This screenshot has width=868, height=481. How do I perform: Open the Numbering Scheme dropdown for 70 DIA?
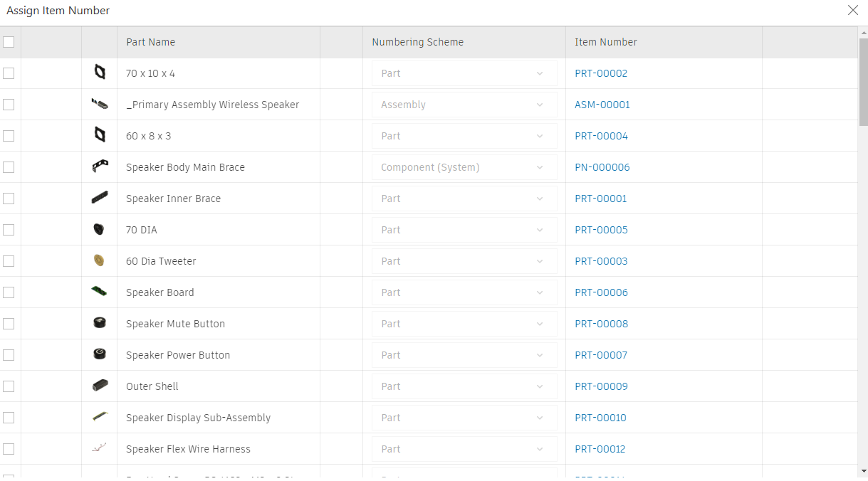coord(464,230)
